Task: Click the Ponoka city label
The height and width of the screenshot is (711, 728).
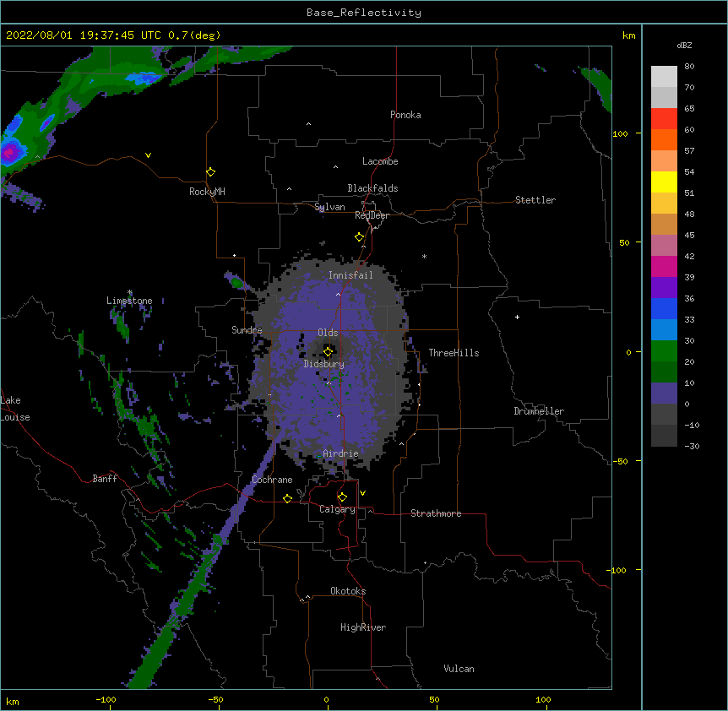Action: point(405,115)
